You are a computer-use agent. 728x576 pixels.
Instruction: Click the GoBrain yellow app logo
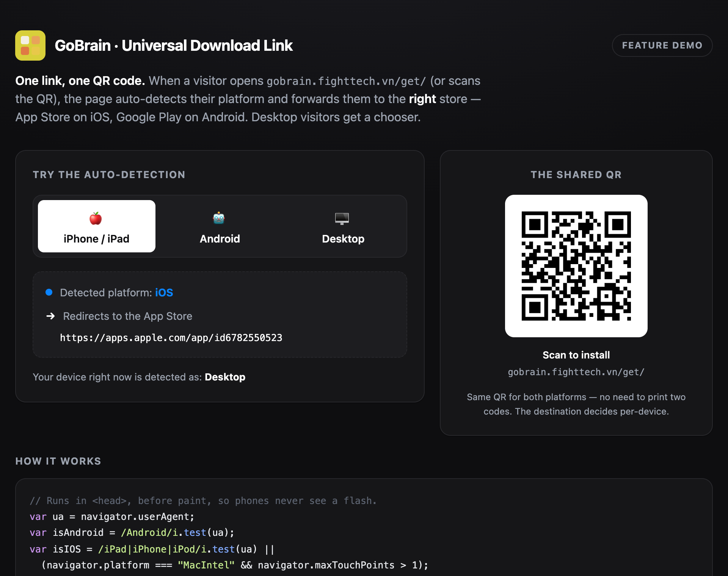pos(30,45)
